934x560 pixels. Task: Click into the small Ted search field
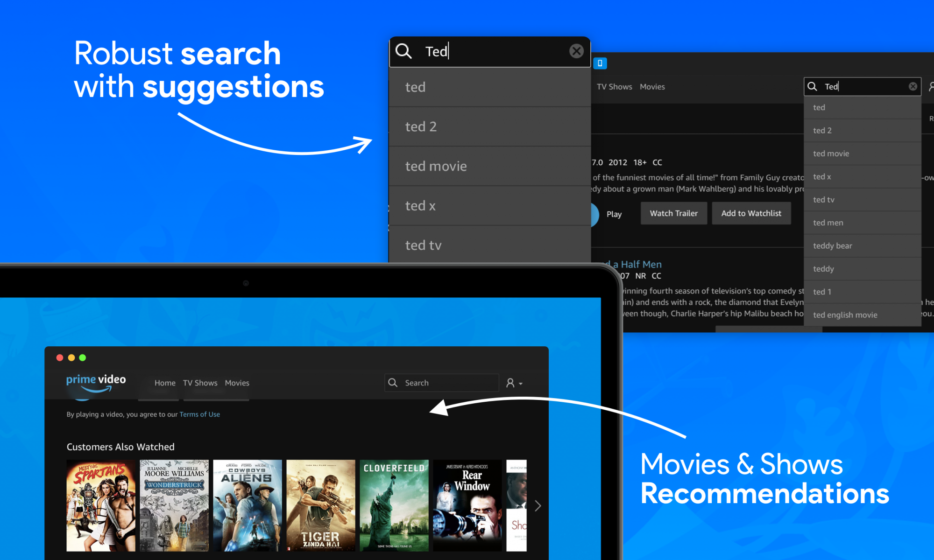click(x=862, y=86)
